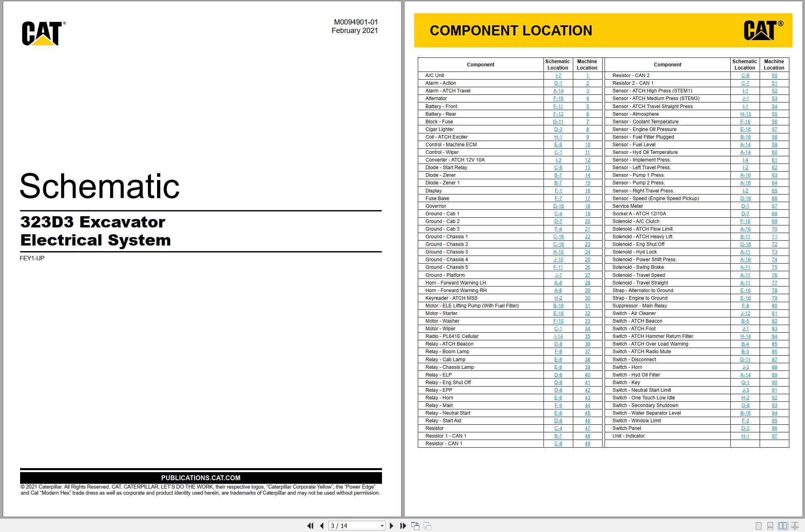Click the 'February 2021' date text
Screen dimensions: 805x532
355,31
